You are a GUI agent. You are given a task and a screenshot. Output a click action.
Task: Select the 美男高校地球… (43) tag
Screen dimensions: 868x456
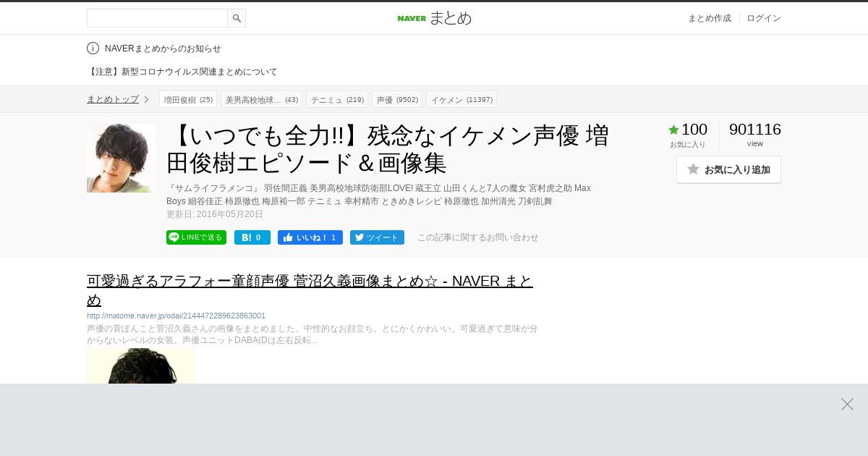[x=261, y=99]
